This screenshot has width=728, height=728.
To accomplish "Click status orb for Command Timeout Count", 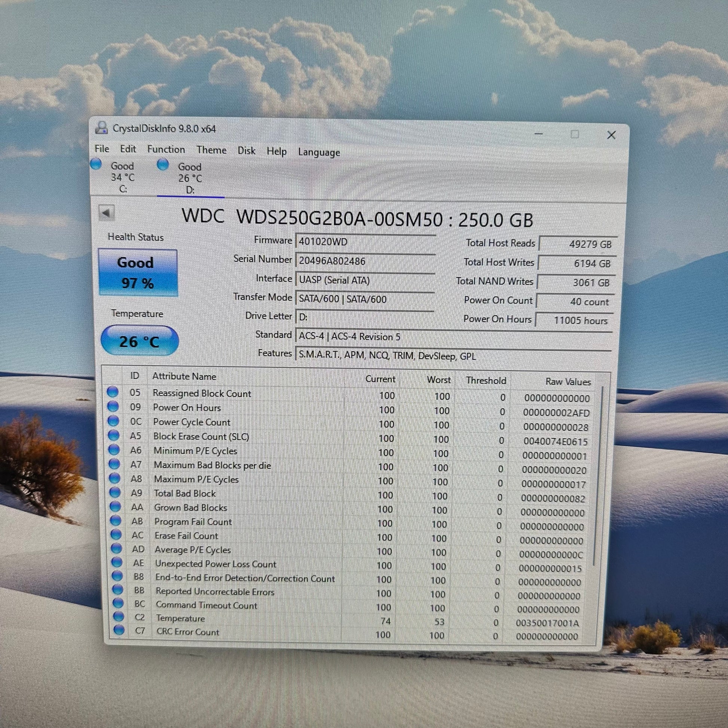I will coord(118,603).
